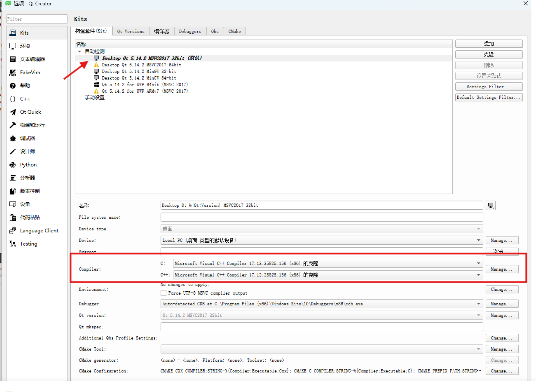Open the Testing settings category
The image size is (536, 392).
(x=28, y=244)
